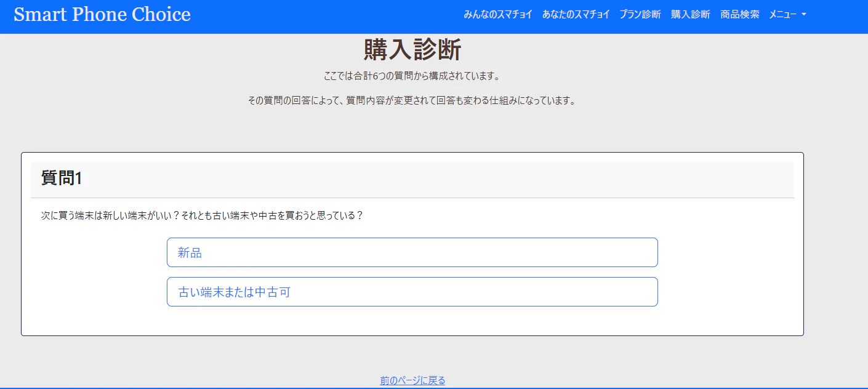
Task: Click the text ここでは合計6つの質問から構成されています。
Action: (x=412, y=76)
